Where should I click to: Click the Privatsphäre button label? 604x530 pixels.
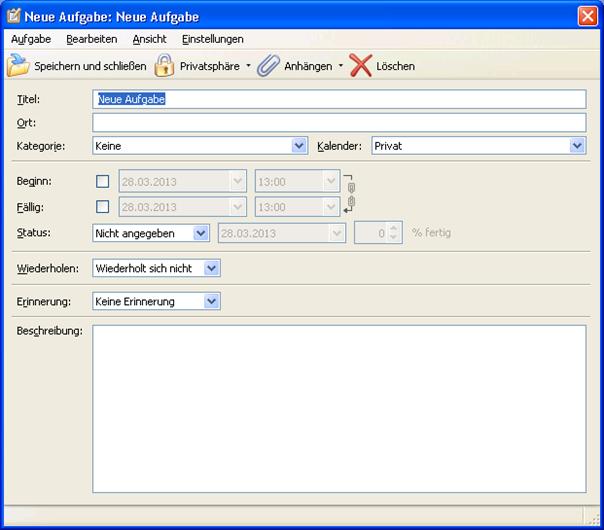pyautogui.click(x=210, y=66)
